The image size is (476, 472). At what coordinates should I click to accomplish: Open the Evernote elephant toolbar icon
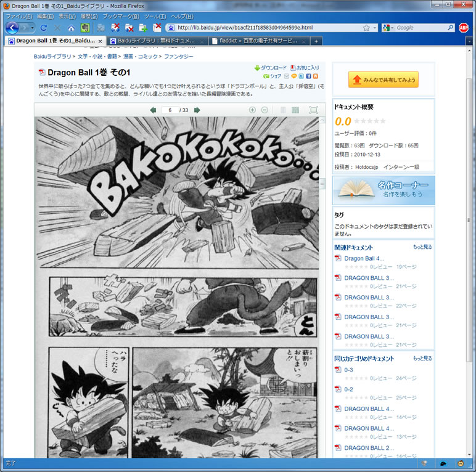[x=85, y=28]
